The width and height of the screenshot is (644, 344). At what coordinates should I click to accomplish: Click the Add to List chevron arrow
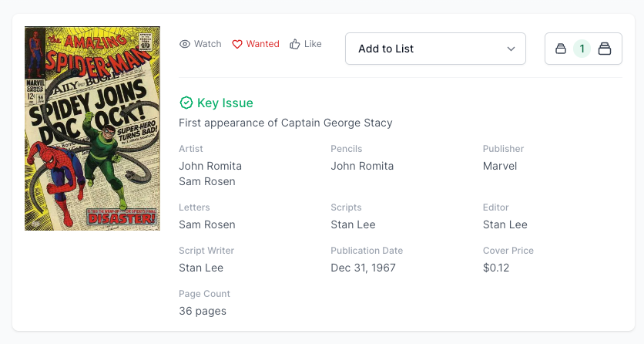pyautogui.click(x=512, y=49)
